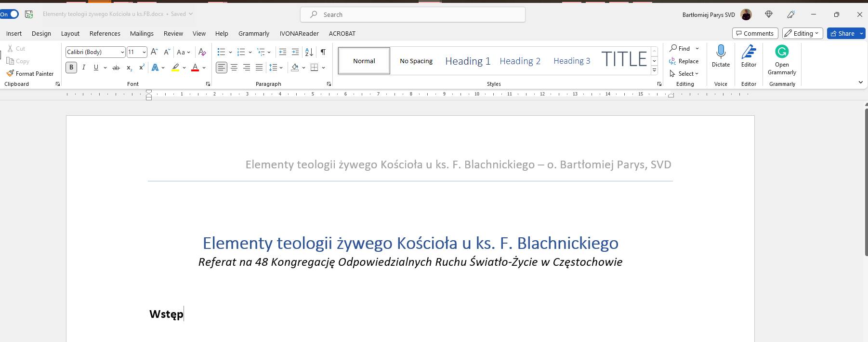
Task: Click the user account picture
Action: [x=746, y=14]
